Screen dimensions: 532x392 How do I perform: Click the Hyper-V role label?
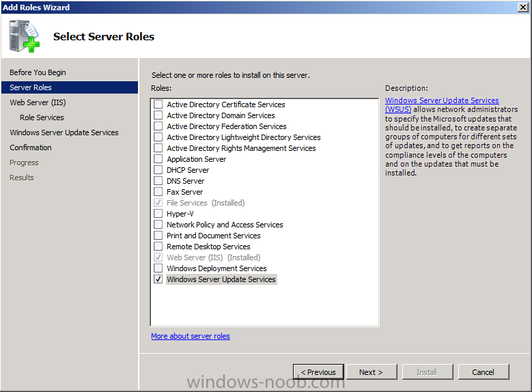click(180, 214)
